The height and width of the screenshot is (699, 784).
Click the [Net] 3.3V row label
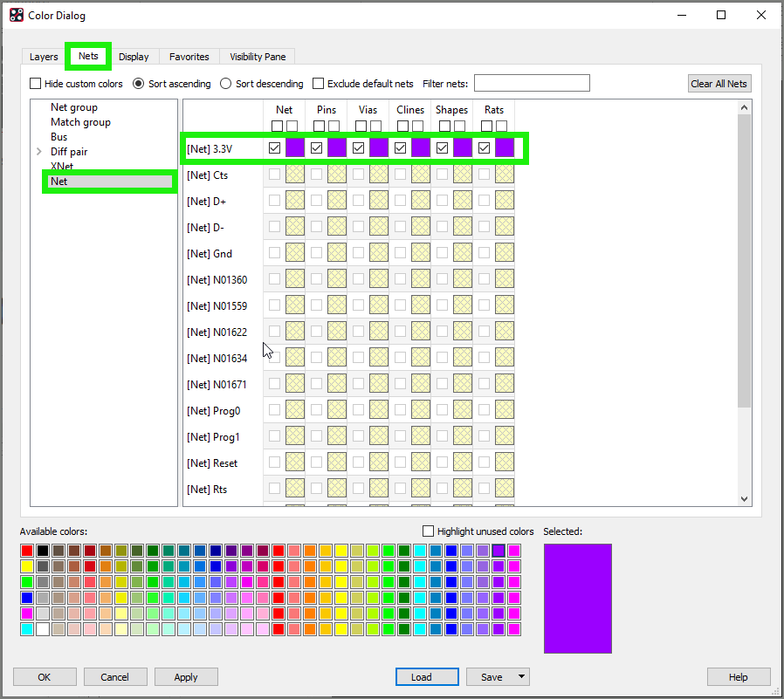pos(210,149)
